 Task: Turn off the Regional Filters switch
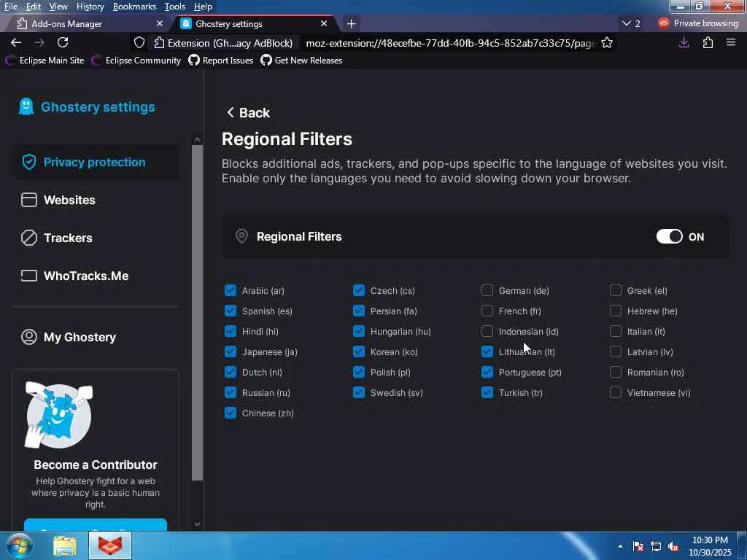tap(669, 237)
